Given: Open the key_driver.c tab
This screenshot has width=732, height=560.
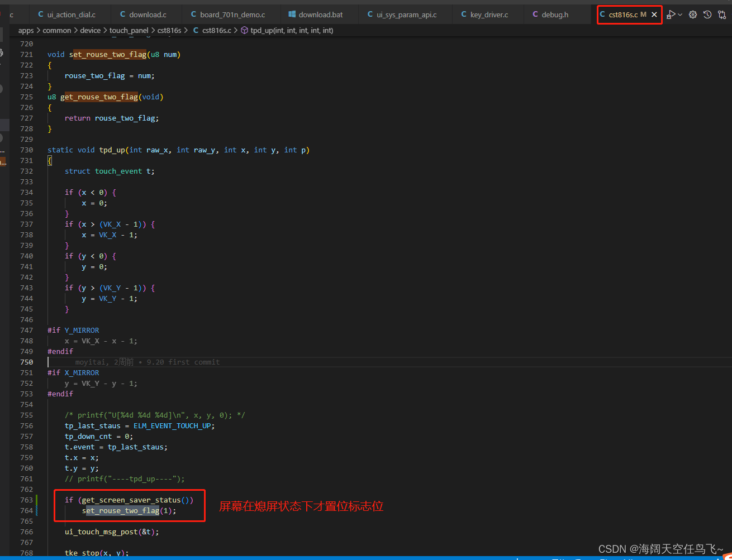Looking at the screenshot, I should (x=484, y=15).
